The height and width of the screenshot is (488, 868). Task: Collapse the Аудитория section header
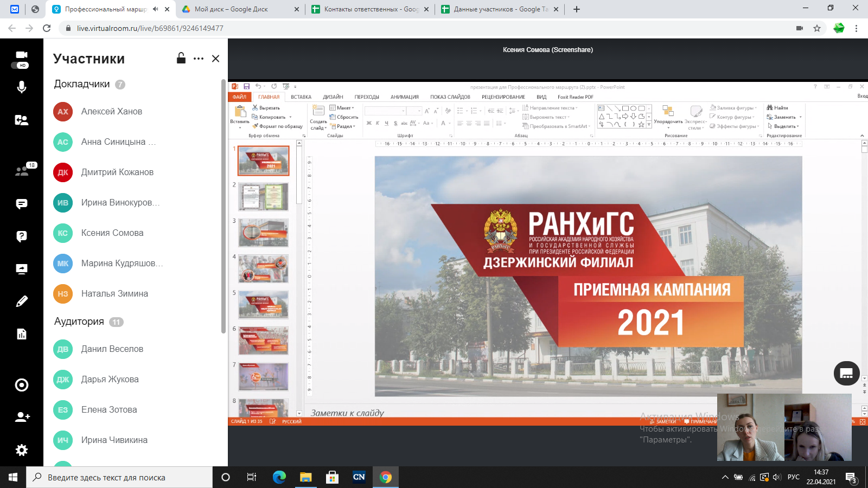[x=88, y=322]
